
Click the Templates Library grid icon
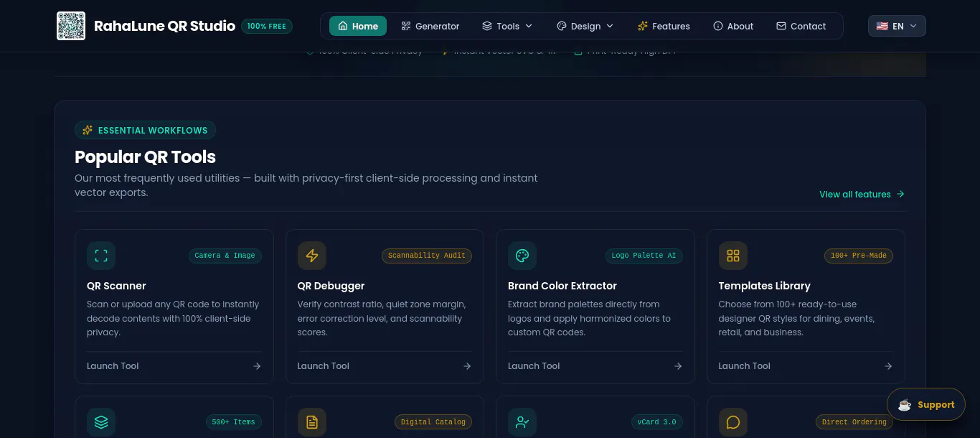click(733, 256)
